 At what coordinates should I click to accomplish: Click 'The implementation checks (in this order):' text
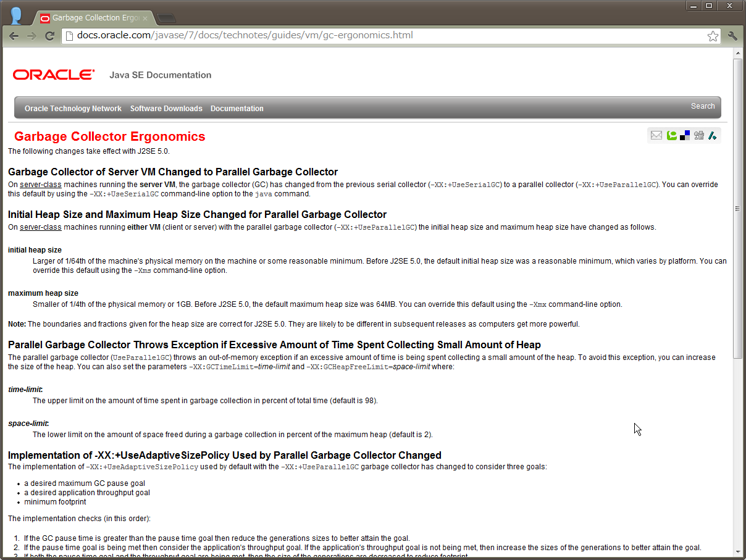coord(79,519)
